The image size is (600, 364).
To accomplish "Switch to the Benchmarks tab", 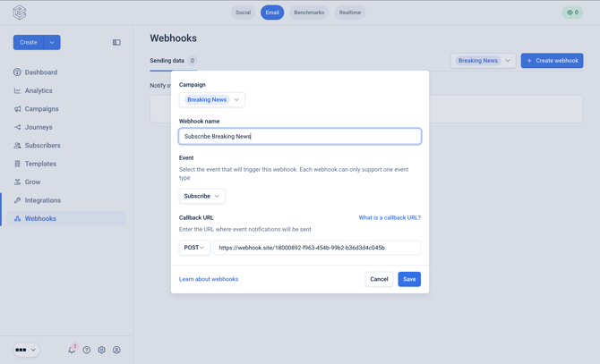I will 309,13.
